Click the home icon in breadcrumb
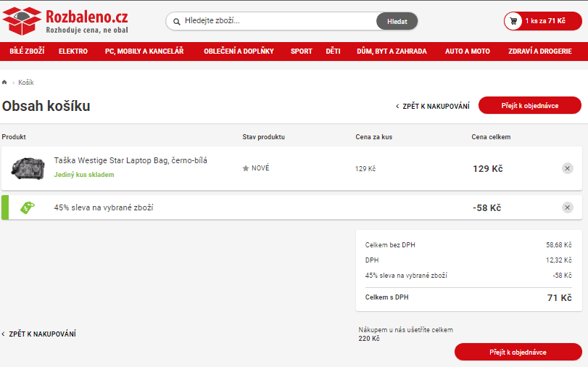This screenshot has height=367, width=588. [5, 83]
